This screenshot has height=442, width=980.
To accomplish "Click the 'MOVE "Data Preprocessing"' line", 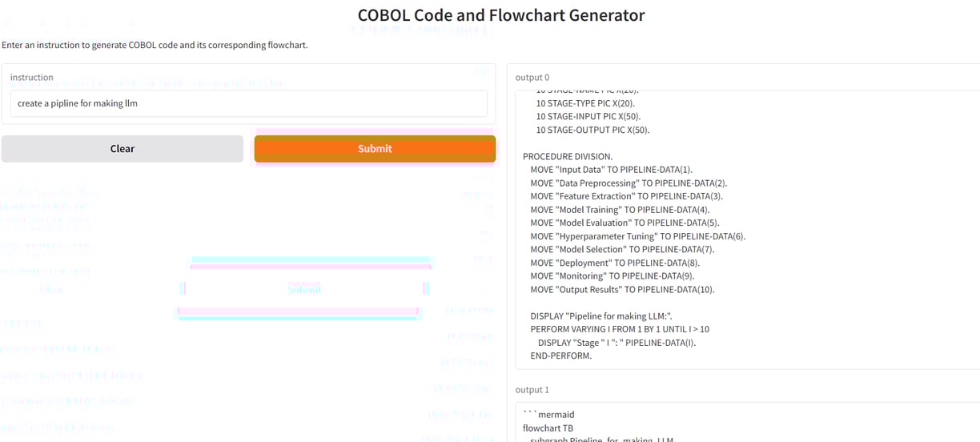I will [629, 183].
